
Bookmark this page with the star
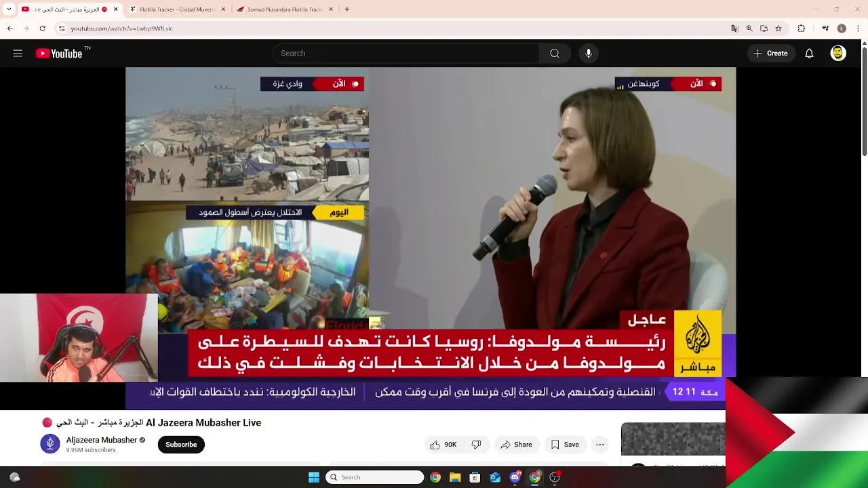778,28
